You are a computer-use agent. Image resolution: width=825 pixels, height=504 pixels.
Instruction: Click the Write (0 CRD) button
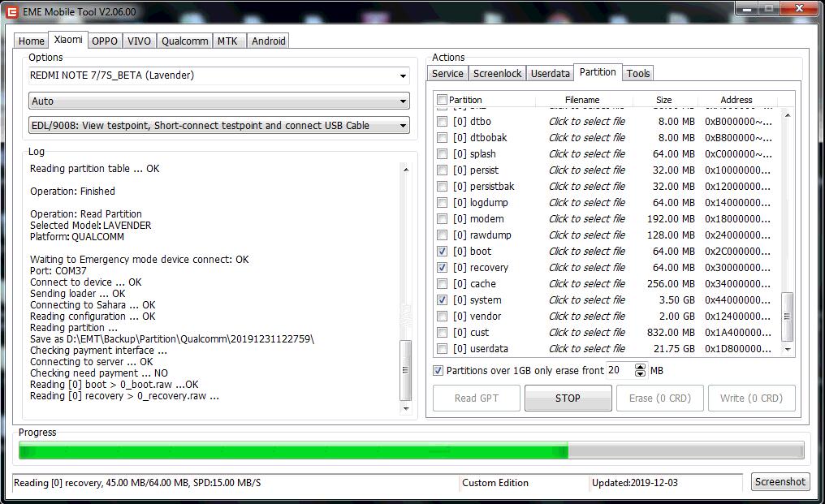click(x=751, y=398)
